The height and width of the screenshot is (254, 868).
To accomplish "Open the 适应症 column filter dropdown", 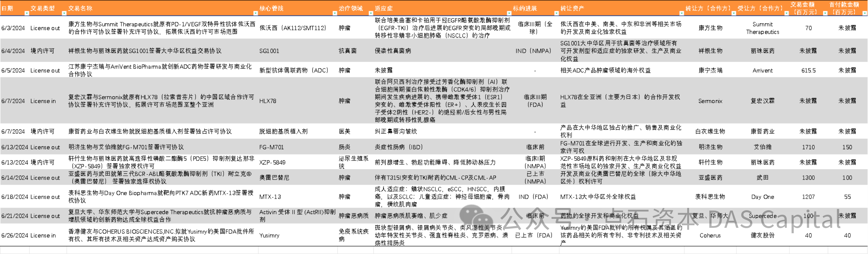I will click(509, 13).
